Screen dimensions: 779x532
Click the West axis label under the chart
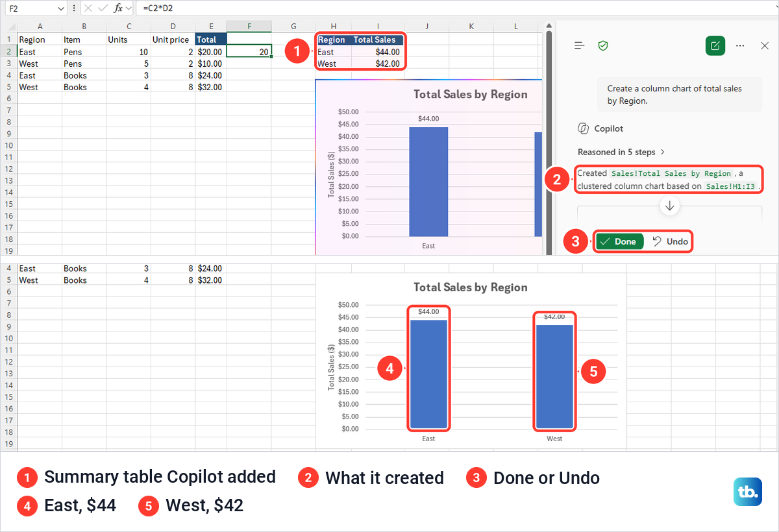click(554, 439)
